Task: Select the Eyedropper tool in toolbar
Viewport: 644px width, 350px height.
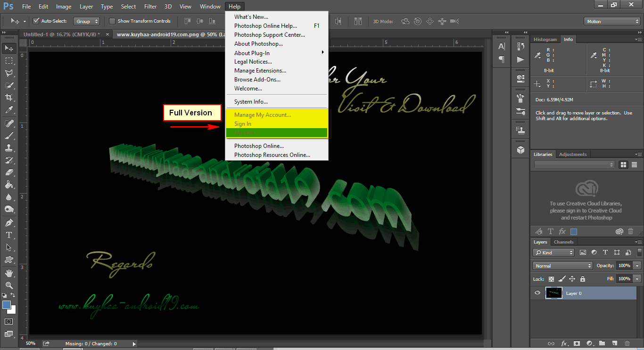Action: (x=9, y=110)
